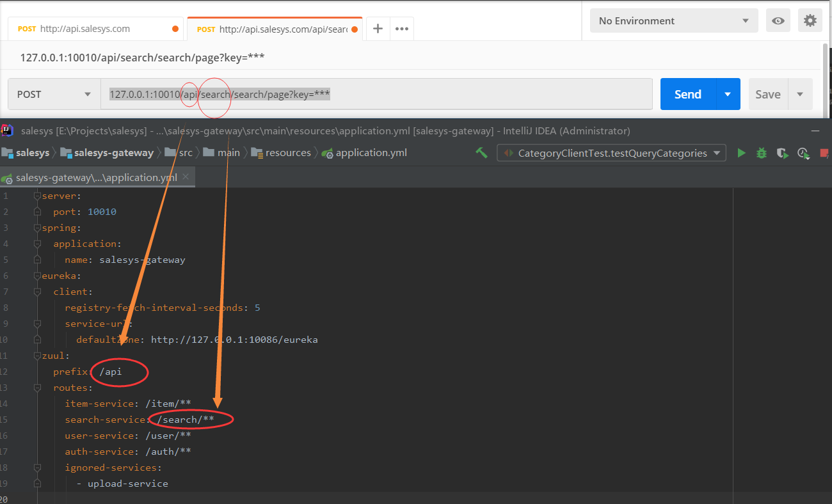Viewport: 832px width, 504px height.
Task: Run the CategoryClientTest with the green Run icon
Action: [x=742, y=153]
